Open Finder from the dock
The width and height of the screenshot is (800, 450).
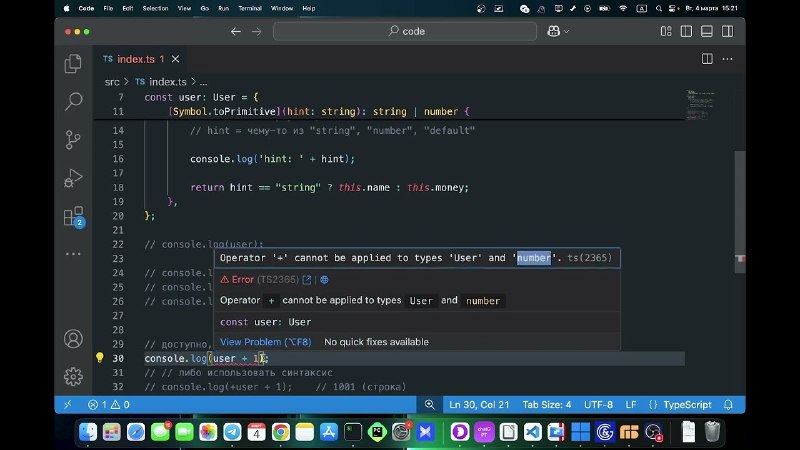click(x=88, y=432)
